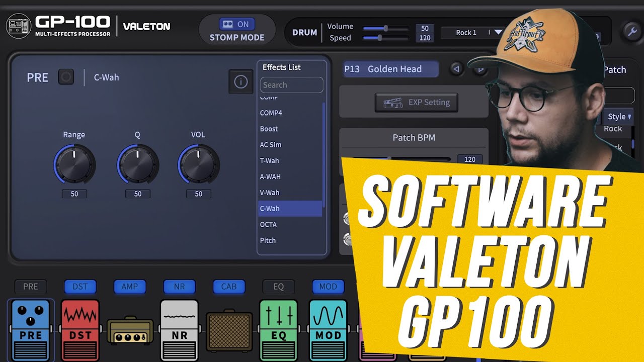
Task: Toggle the CAB chain label
Action: (x=229, y=287)
